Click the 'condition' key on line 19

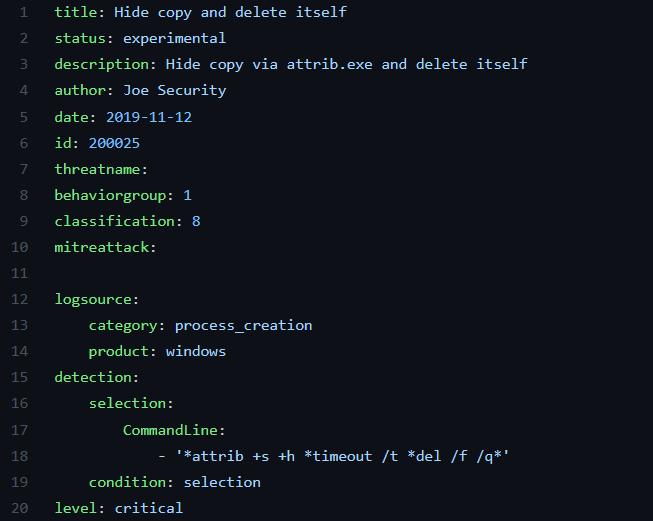pos(126,482)
